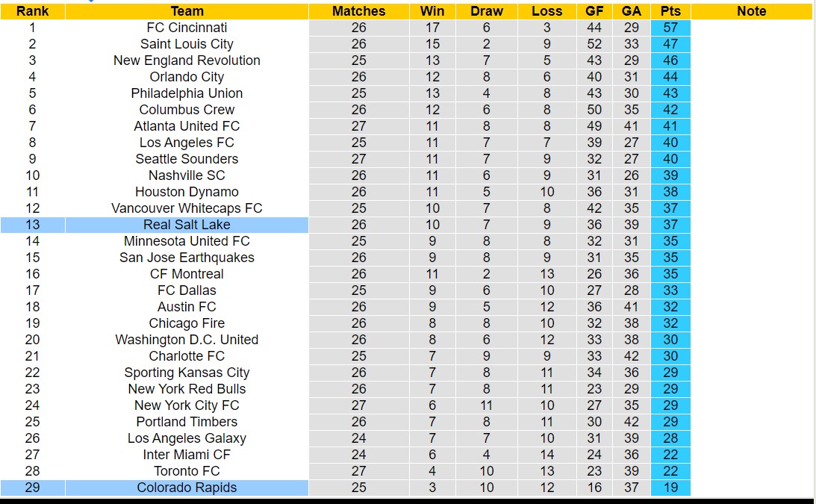
Task: Click the Loss column header
Action: pos(546,11)
